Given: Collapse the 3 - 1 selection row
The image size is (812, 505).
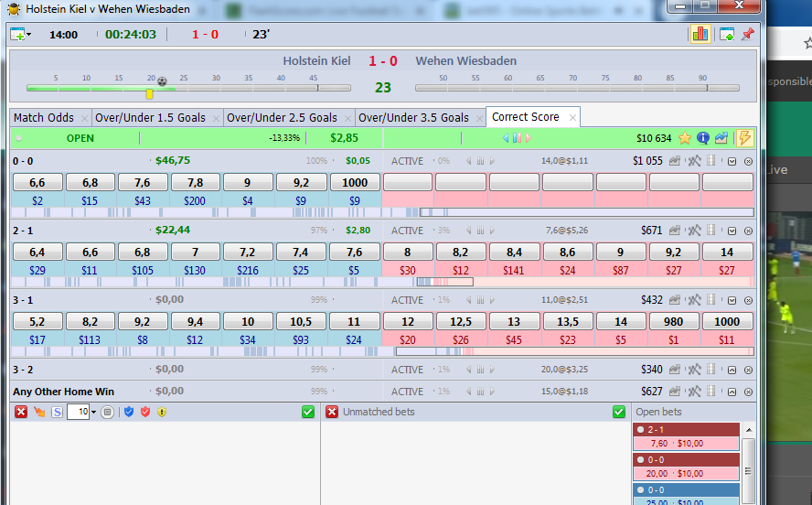Looking at the screenshot, I should [732, 300].
